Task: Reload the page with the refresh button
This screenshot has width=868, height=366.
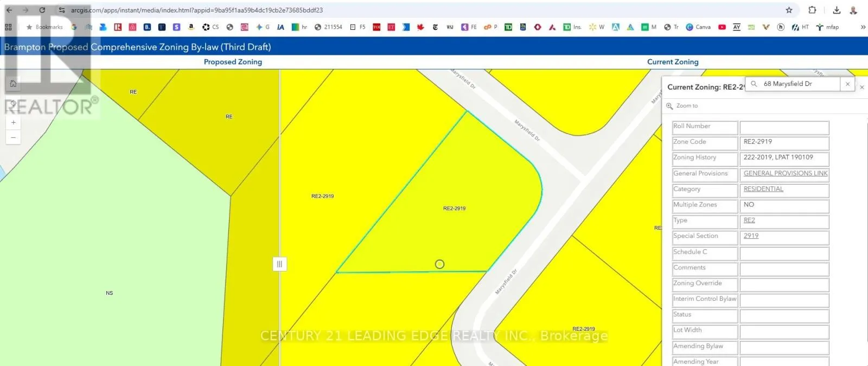Action: click(x=42, y=10)
